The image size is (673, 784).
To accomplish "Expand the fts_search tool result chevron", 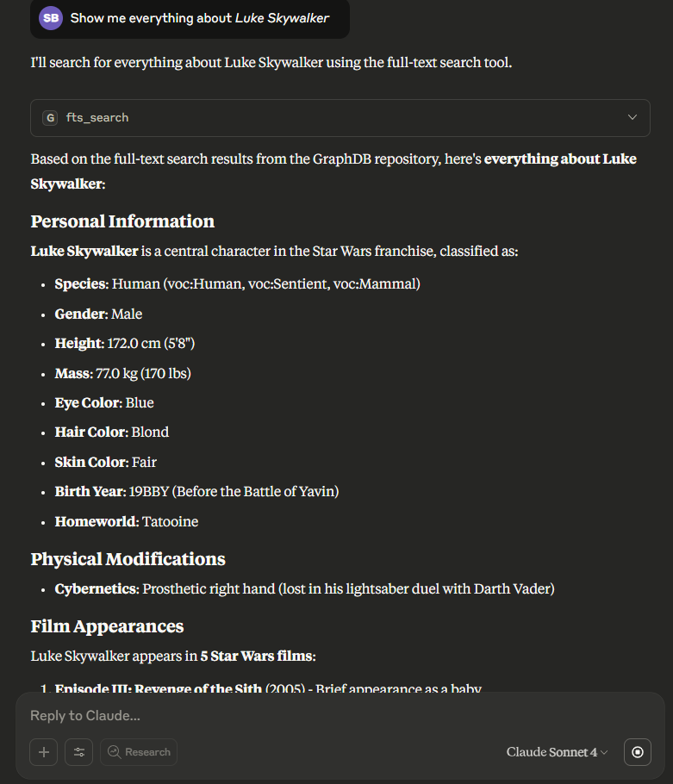I will click(632, 117).
